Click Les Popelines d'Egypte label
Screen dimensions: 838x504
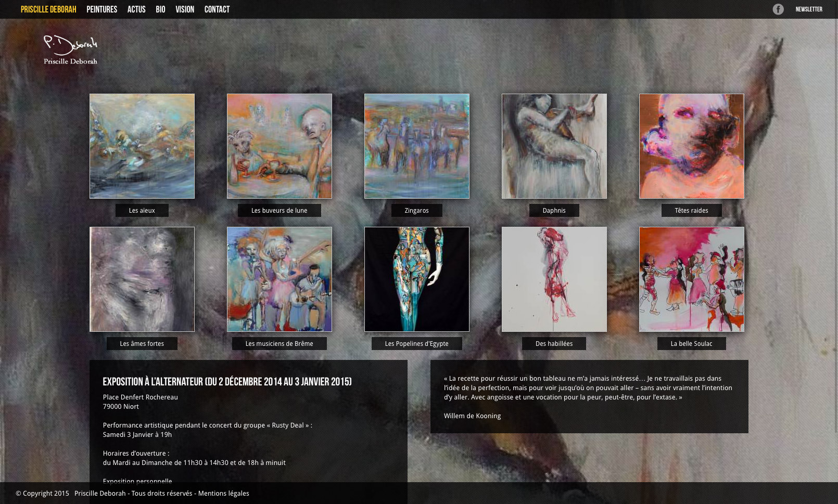coord(417,344)
